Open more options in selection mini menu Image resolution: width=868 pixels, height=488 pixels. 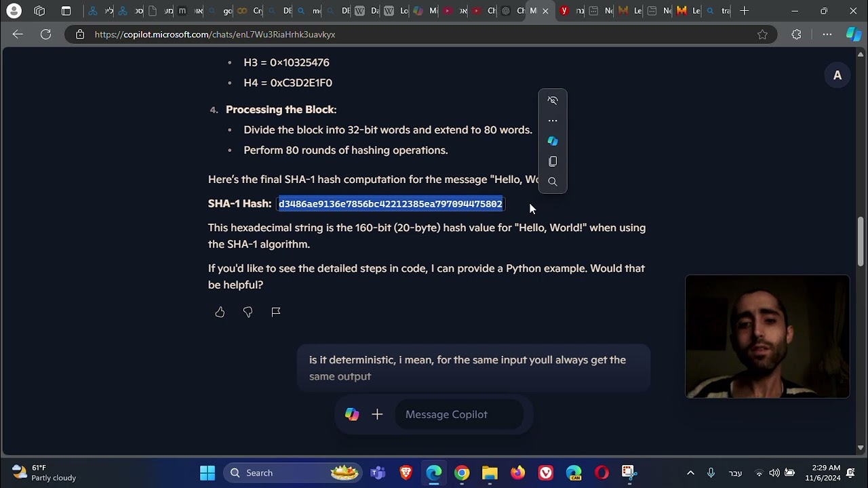pos(553,121)
